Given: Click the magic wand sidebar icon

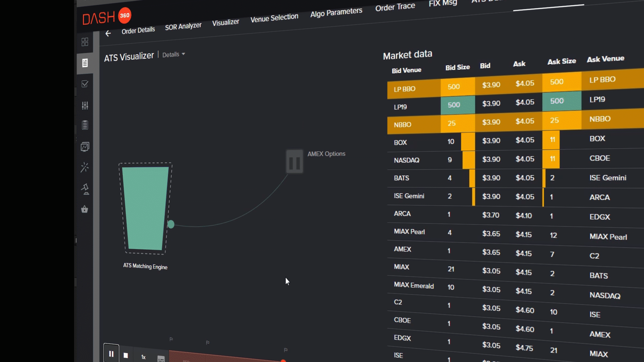Looking at the screenshot, I should [85, 167].
